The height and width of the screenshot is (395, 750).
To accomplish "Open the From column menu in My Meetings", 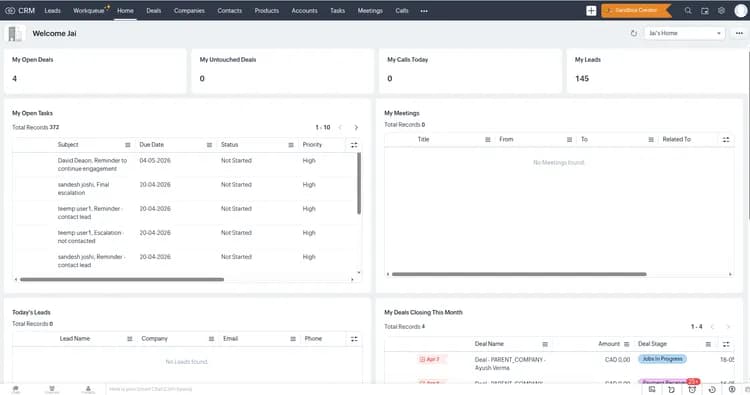I will coord(569,140).
